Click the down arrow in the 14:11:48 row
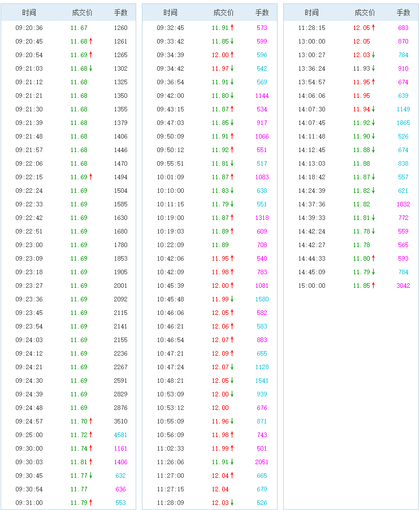Screen dimensions: 420x510 coord(374,136)
